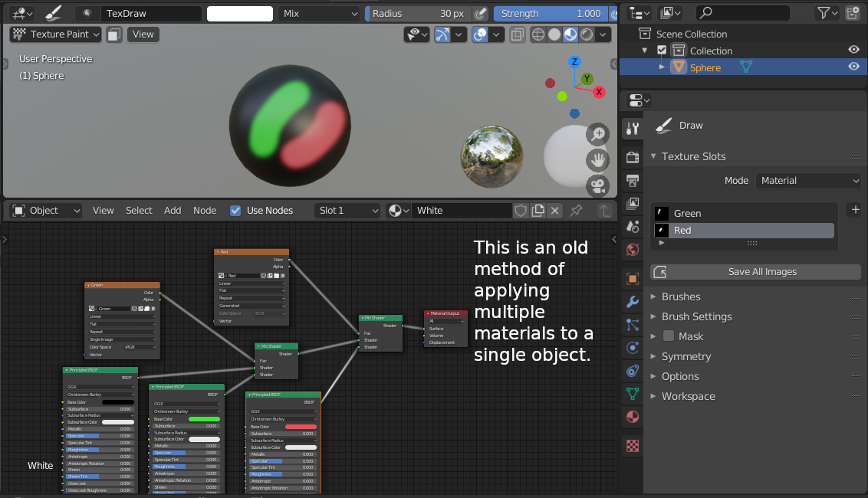Expand the Symmetry panel
The height and width of the screenshot is (498, 868).
click(x=686, y=356)
